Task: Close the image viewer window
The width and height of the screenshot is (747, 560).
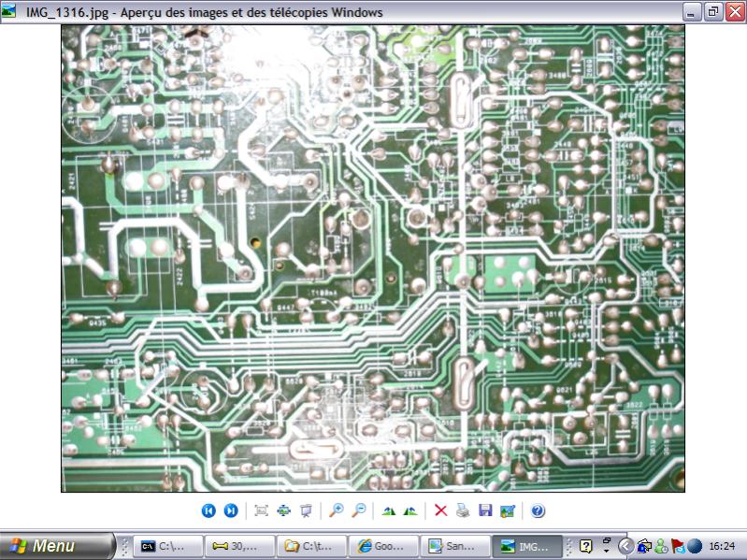Action: (735, 12)
